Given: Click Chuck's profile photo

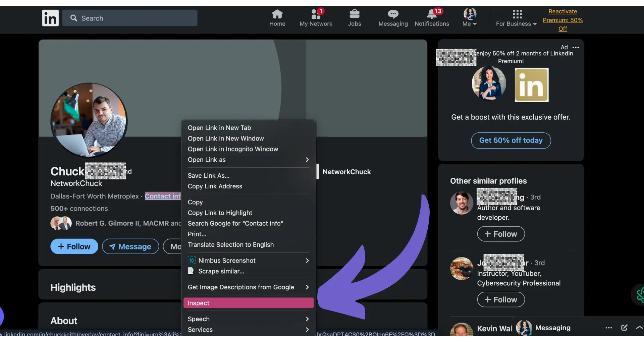Looking at the screenshot, I should click(89, 120).
